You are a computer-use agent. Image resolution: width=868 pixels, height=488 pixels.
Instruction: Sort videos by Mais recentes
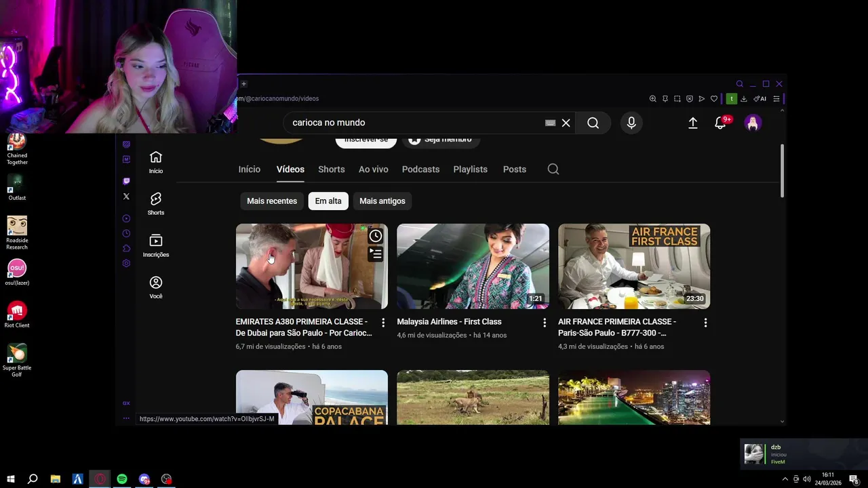click(x=272, y=201)
